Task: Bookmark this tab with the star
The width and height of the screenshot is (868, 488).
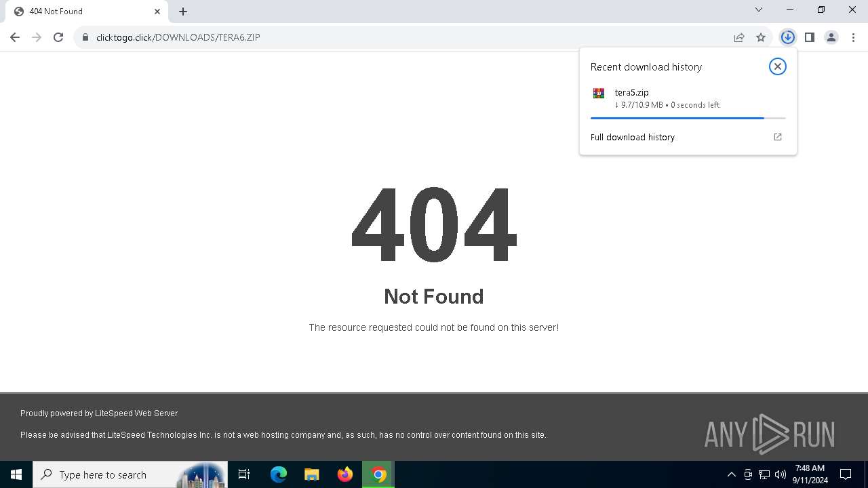Action: pyautogui.click(x=761, y=37)
